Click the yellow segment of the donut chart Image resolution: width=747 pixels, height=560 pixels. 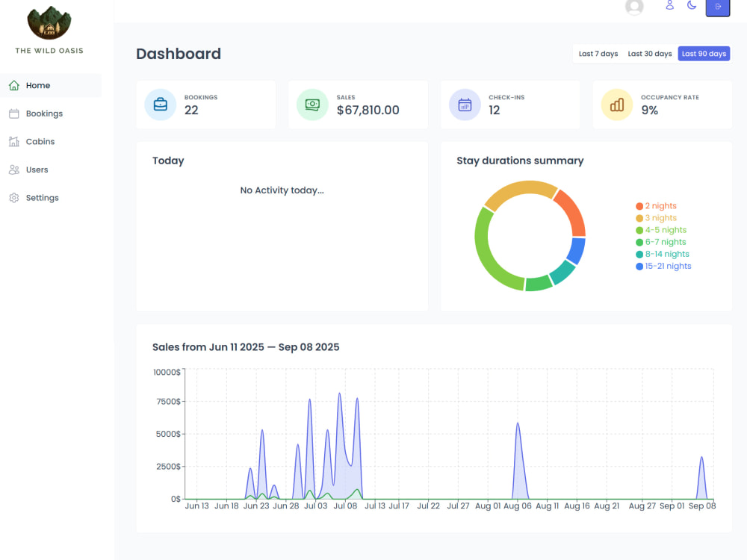click(x=520, y=189)
